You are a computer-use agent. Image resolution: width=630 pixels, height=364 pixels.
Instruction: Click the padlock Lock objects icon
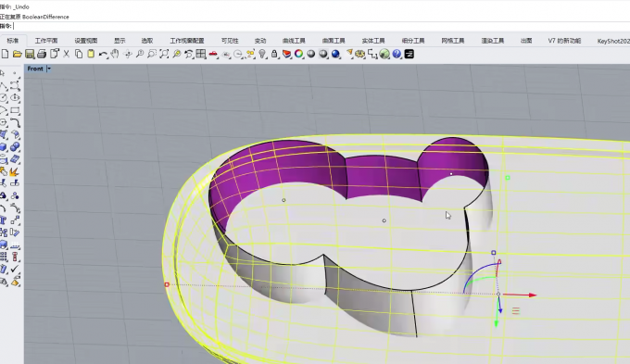[x=274, y=54]
